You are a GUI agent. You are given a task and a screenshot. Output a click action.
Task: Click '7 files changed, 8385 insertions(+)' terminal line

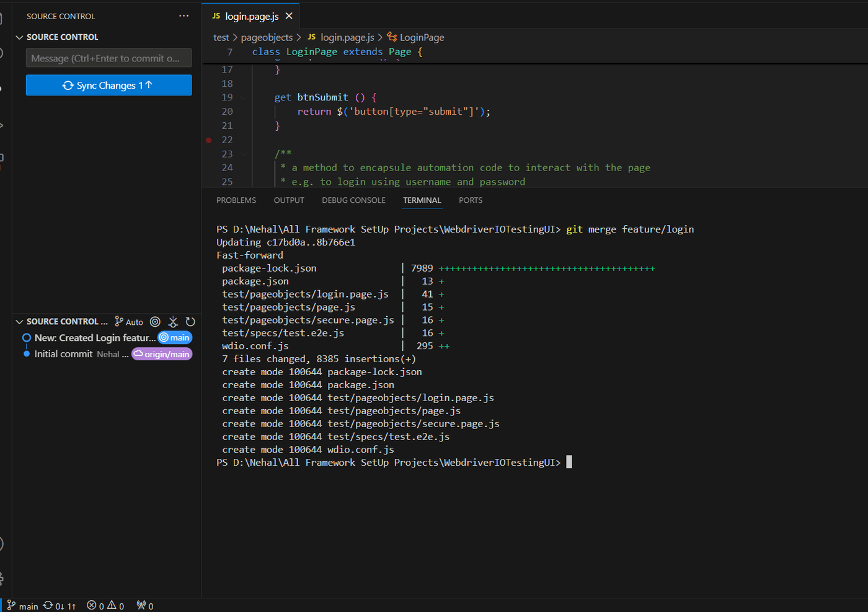coord(319,359)
